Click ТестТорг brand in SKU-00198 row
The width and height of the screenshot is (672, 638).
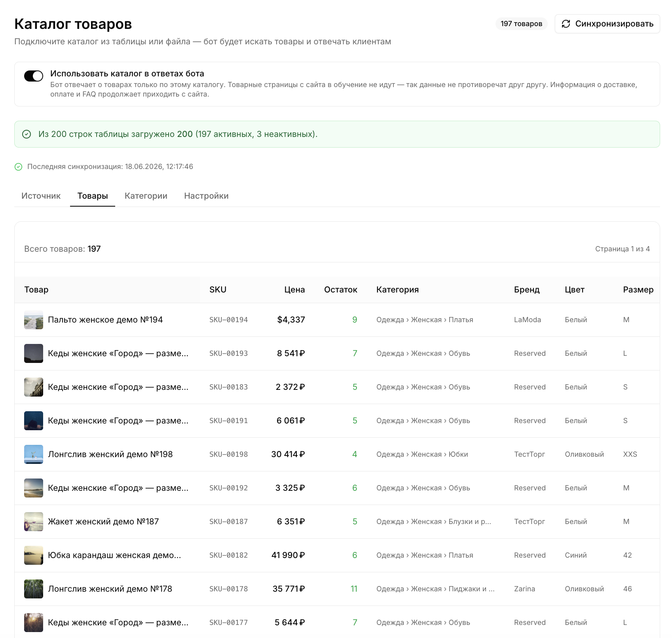[x=530, y=454]
